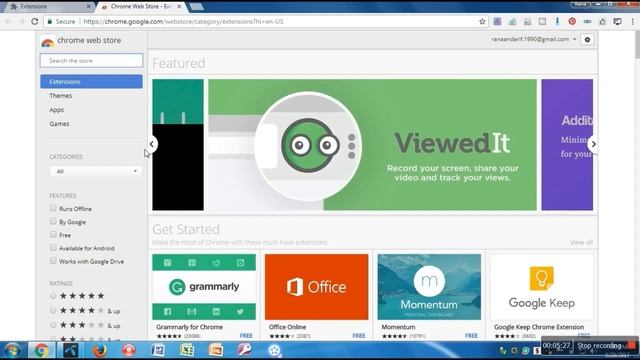Click FREE label under Grammarly
The width and height of the screenshot is (640, 360).
[x=246, y=336]
